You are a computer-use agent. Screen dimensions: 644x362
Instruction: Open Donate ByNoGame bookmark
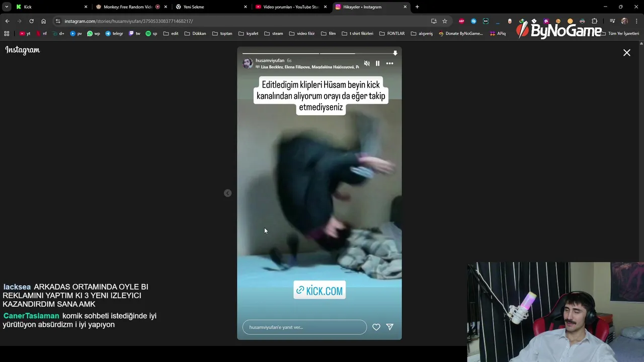(461, 34)
